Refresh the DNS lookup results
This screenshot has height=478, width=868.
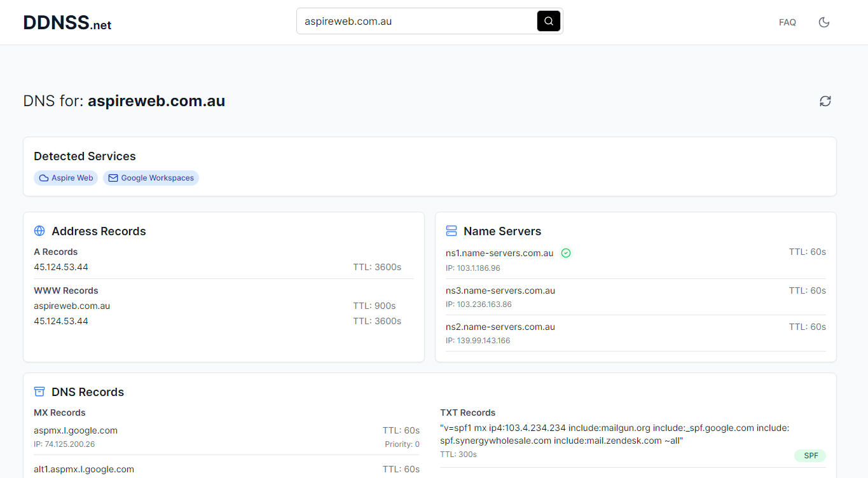click(825, 101)
